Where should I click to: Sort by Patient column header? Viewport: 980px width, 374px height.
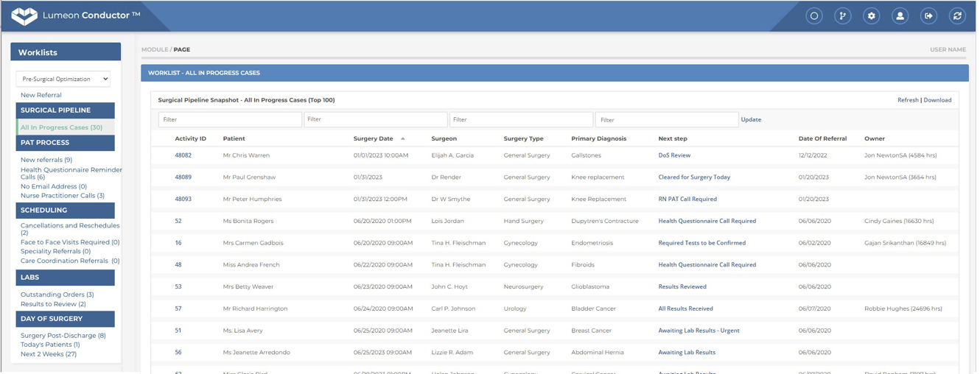point(234,139)
